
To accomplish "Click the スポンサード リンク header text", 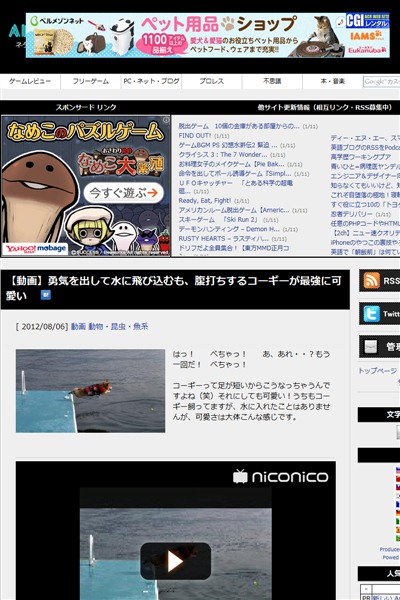I will point(86,108).
